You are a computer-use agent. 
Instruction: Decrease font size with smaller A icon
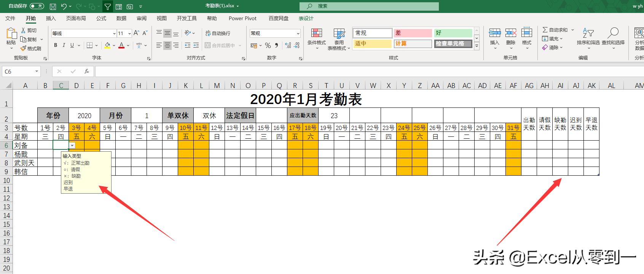[145, 33]
